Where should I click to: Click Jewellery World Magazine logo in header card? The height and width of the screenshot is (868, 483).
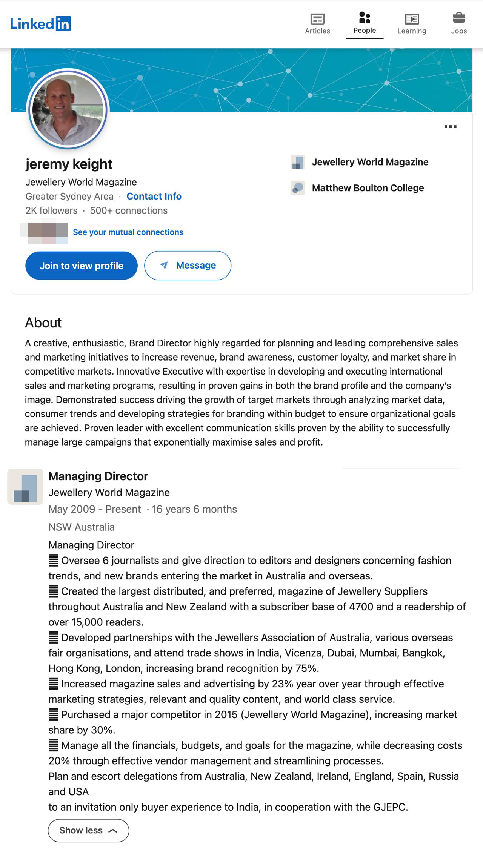tap(298, 162)
